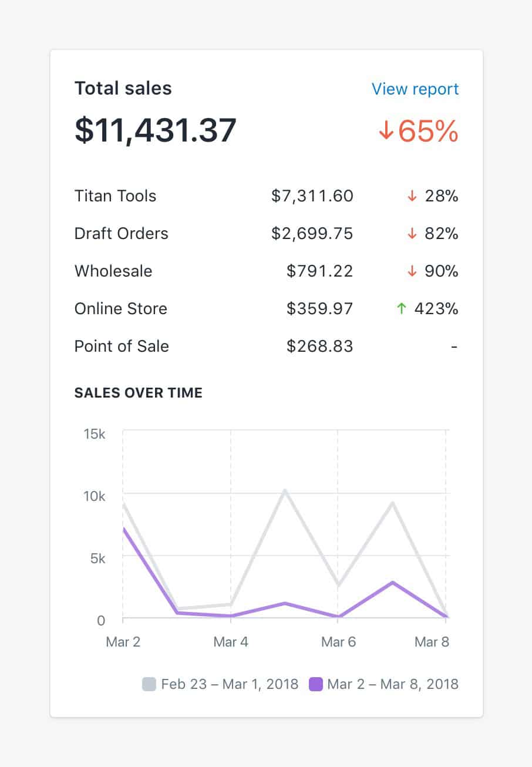Screen dimensions: 532x767
Task: Click the Mar 4 axis label
Action: [231, 642]
